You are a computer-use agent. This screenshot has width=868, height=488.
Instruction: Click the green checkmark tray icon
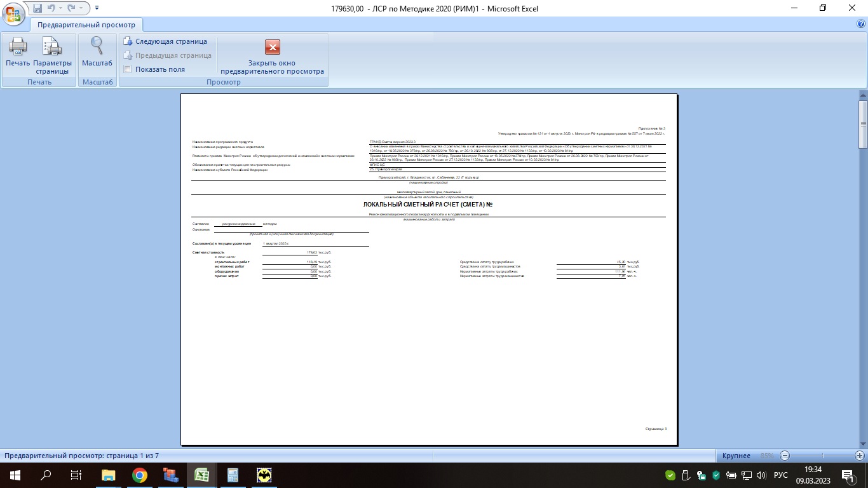coord(670,475)
